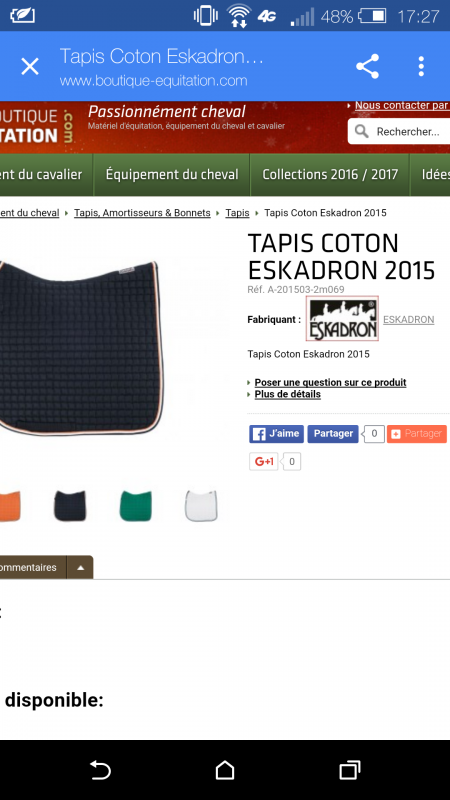This screenshot has width=450, height=800.
Task: Tap the Android home button
Action: pyautogui.click(x=224, y=770)
